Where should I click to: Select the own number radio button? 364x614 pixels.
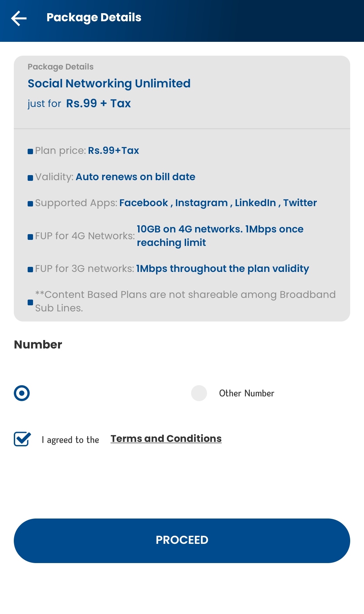22,393
